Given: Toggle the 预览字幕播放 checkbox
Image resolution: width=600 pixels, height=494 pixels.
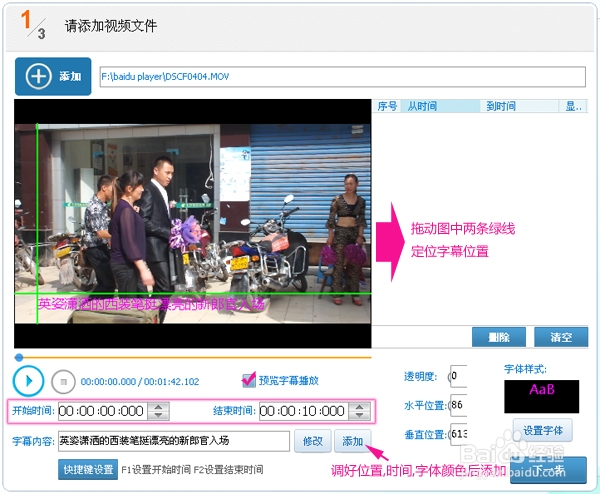Looking at the screenshot, I should click(248, 380).
